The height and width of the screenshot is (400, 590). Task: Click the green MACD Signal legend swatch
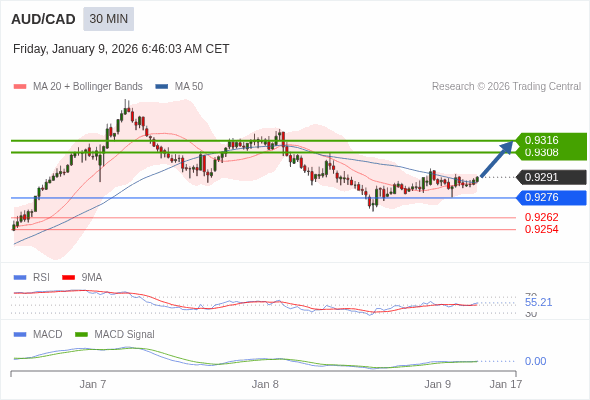pyautogui.click(x=81, y=335)
